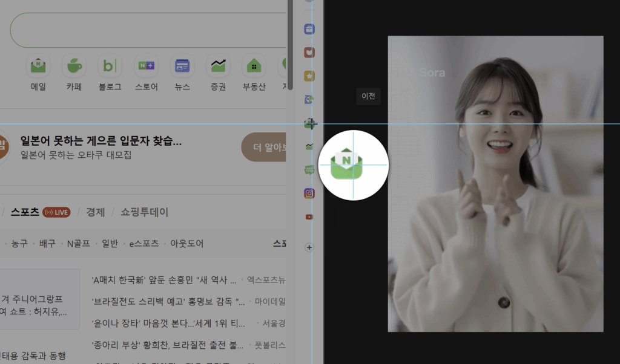The image size is (620, 364).
Task: Open the e스포츠 category link
Action: click(144, 244)
